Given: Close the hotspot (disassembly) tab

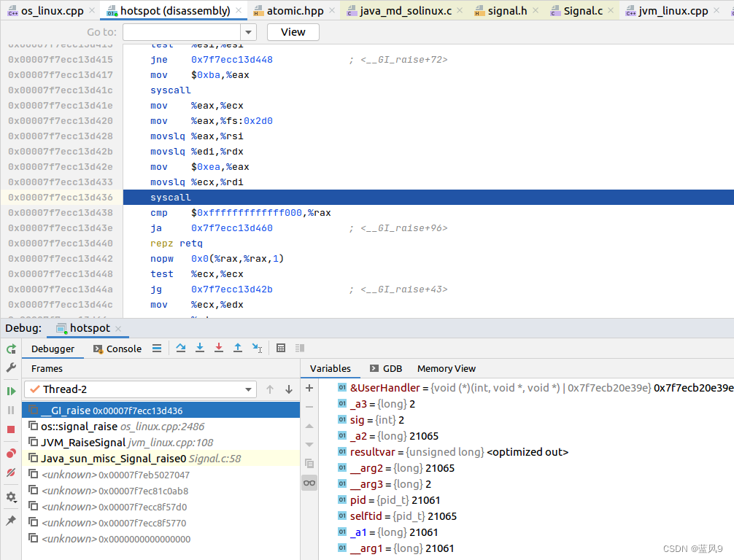Looking at the screenshot, I should 239,11.
